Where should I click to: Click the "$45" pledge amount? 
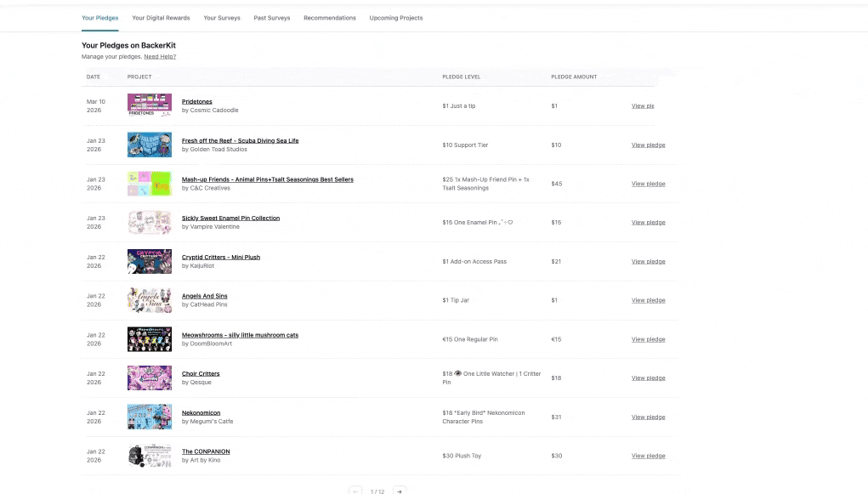point(556,184)
